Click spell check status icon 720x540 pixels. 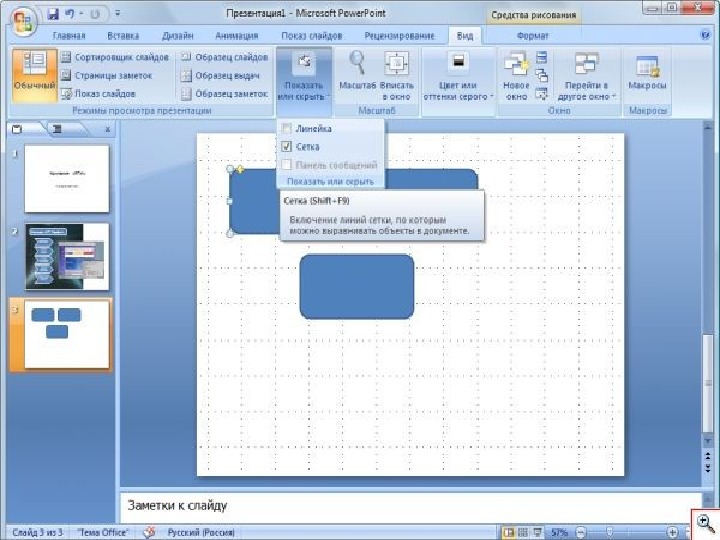tap(149, 533)
